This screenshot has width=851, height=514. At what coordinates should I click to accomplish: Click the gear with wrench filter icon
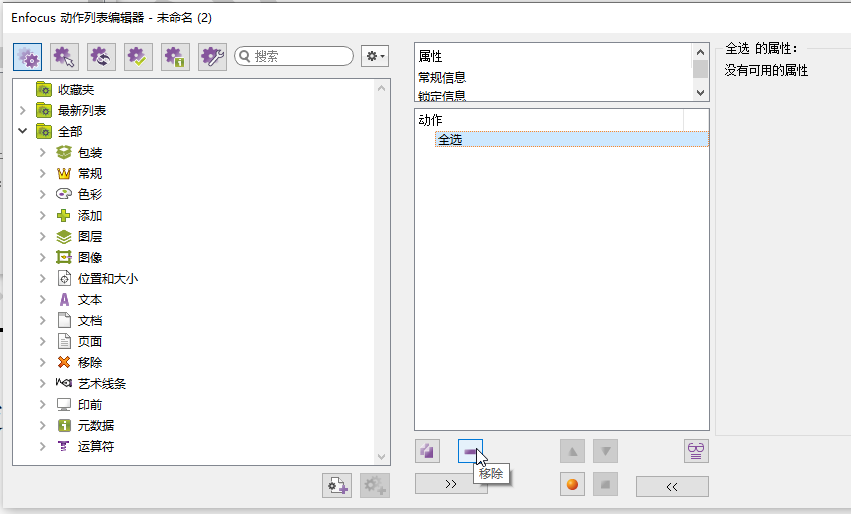coord(212,57)
